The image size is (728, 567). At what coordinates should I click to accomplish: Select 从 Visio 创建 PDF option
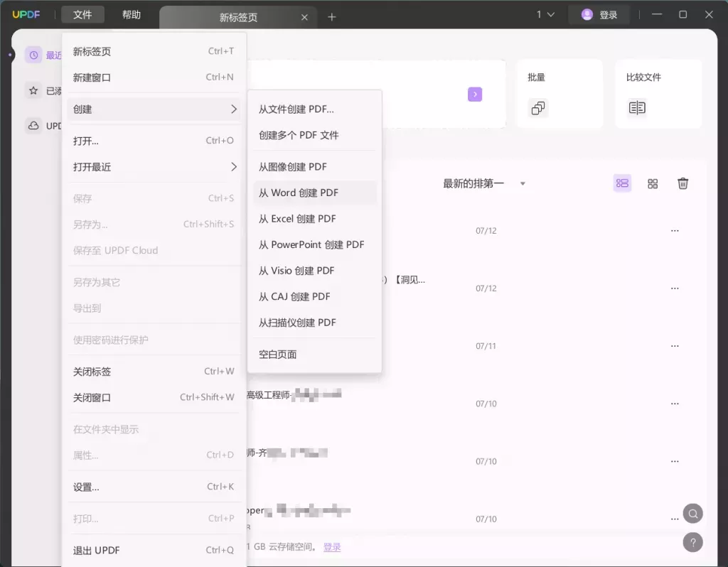(314, 271)
